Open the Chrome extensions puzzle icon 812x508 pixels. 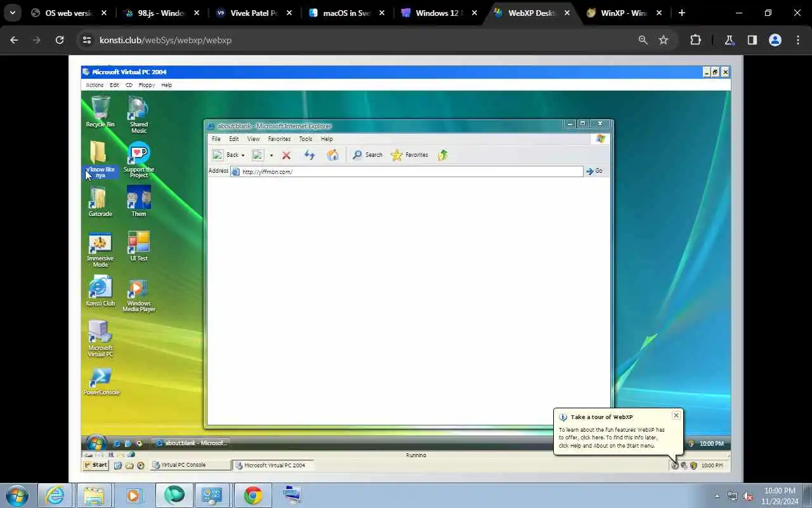[x=695, y=40]
